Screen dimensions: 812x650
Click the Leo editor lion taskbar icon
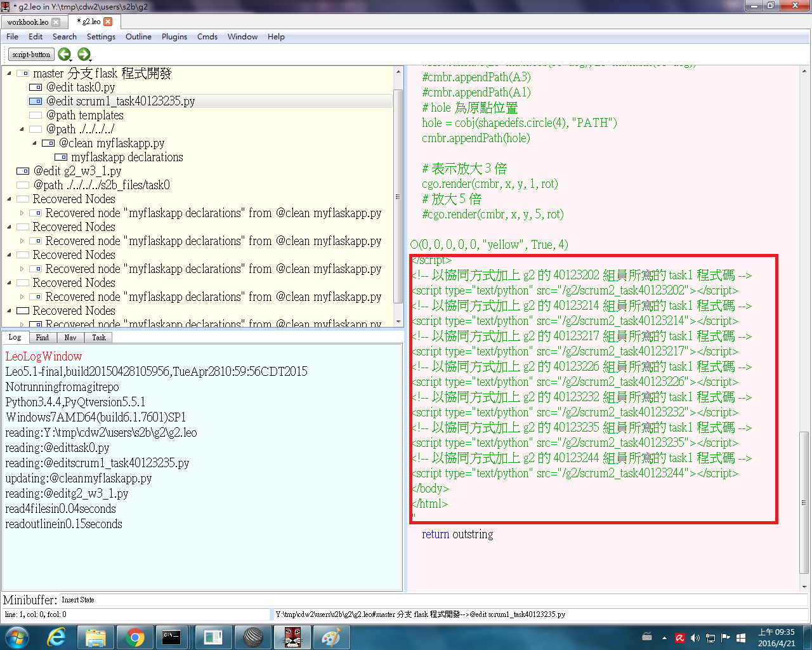(292, 637)
